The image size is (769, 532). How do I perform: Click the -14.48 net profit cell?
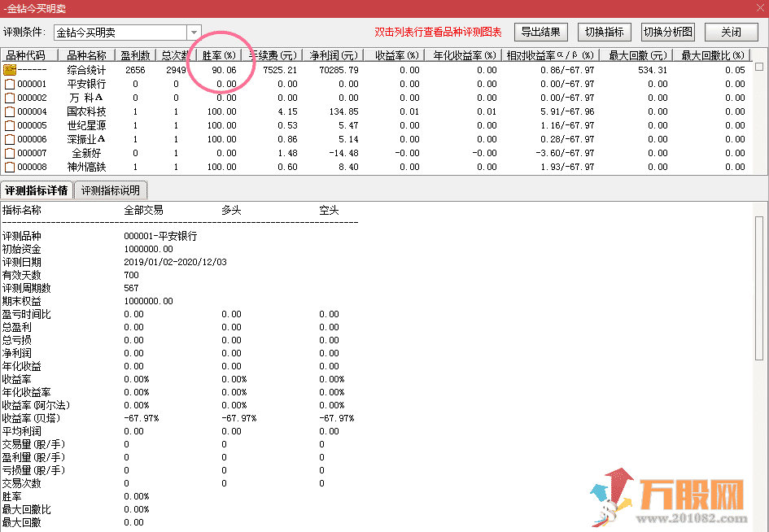pyautogui.click(x=343, y=153)
